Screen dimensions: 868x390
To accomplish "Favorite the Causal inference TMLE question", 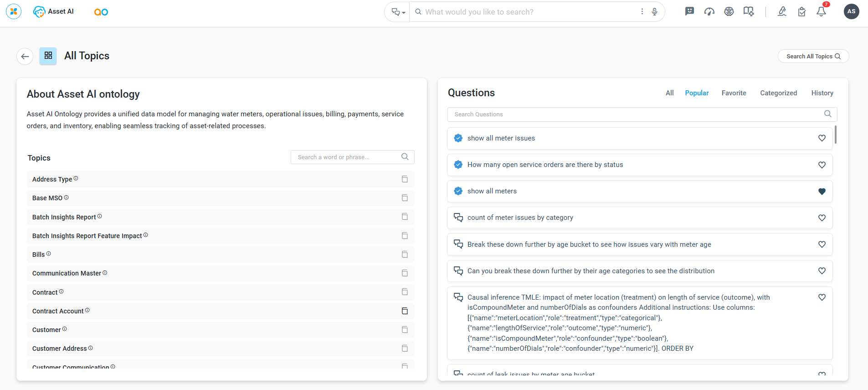I will click(822, 297).
